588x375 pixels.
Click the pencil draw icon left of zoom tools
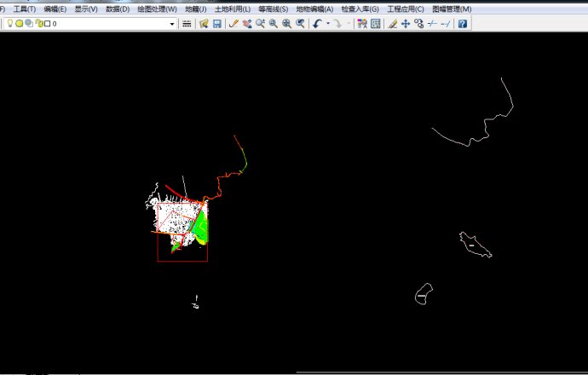[233, 24]
